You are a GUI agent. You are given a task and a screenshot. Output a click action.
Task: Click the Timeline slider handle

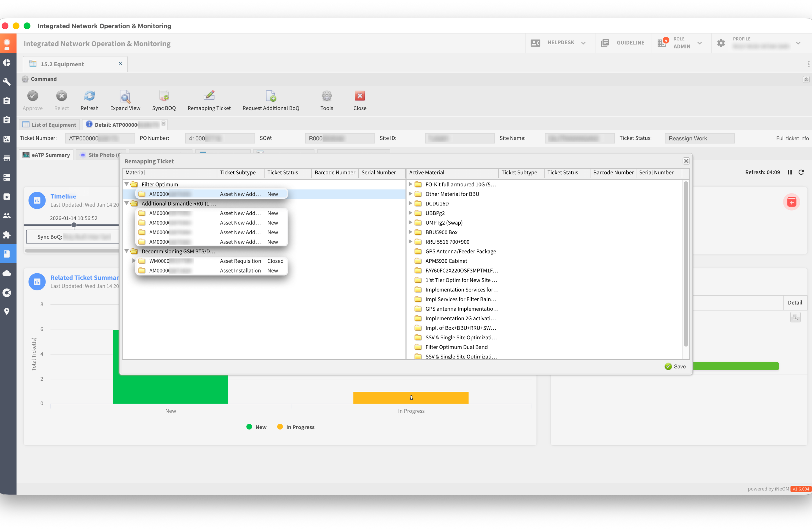pyautogui.click(x=74, y=225)
